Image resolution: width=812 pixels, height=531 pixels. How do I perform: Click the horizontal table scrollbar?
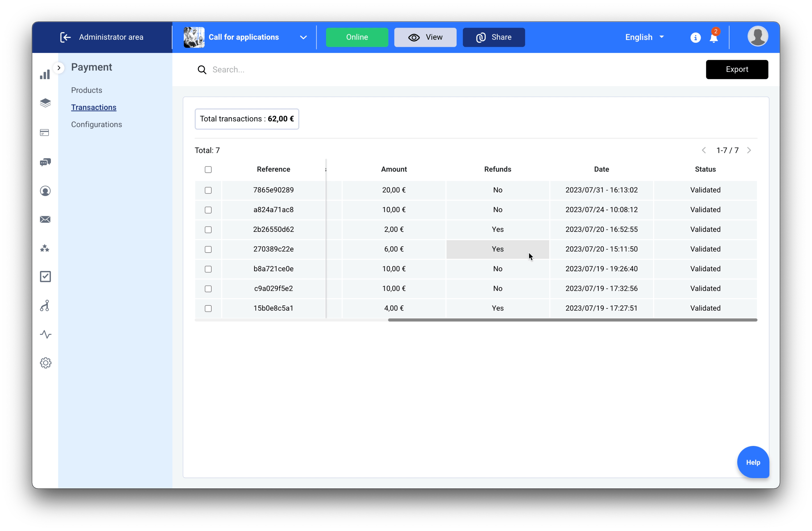tap(572, 320)
